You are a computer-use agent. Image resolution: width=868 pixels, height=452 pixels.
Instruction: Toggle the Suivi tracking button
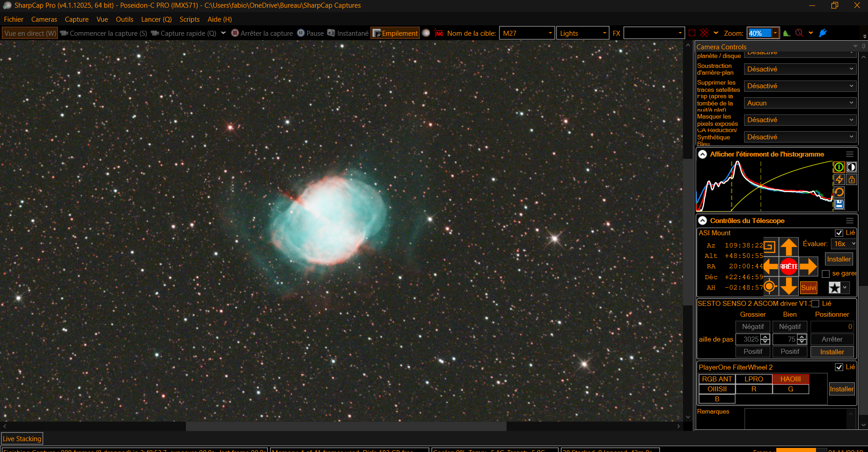[808, 287]
